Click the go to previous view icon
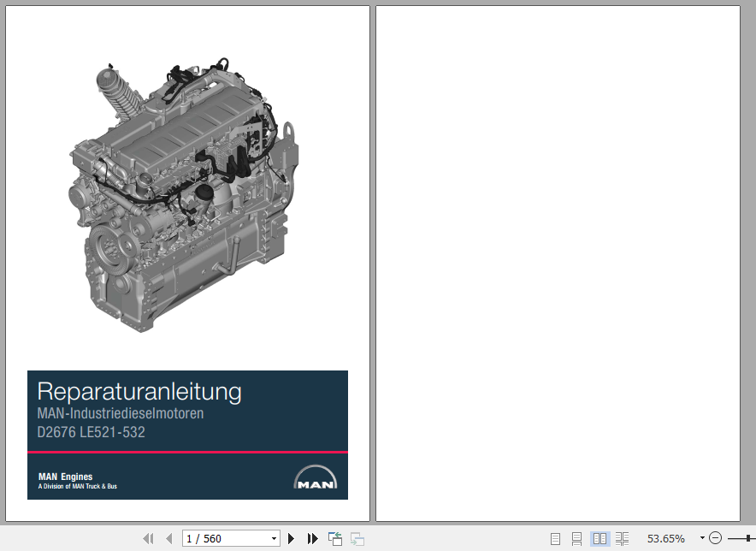 point(335,538)
